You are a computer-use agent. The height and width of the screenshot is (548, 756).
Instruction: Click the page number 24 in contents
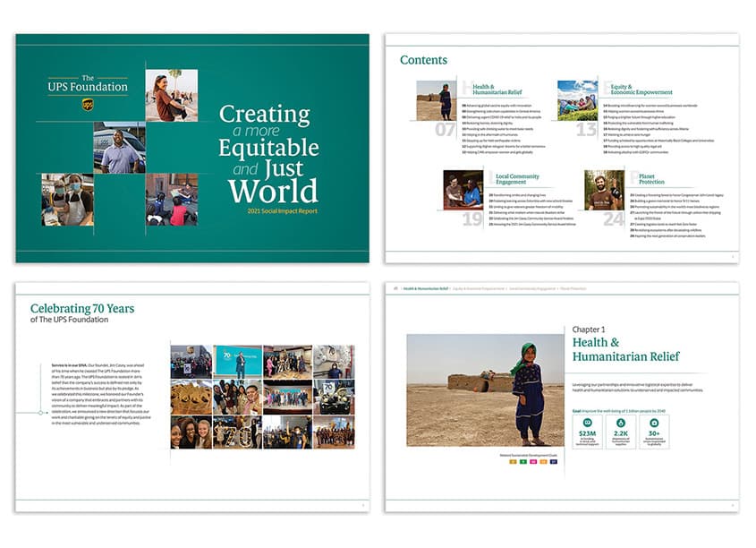pos(614,219)
